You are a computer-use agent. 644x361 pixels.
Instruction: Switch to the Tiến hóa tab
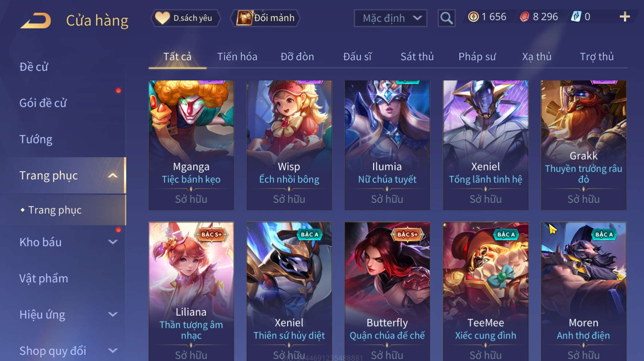click(237, 57)
